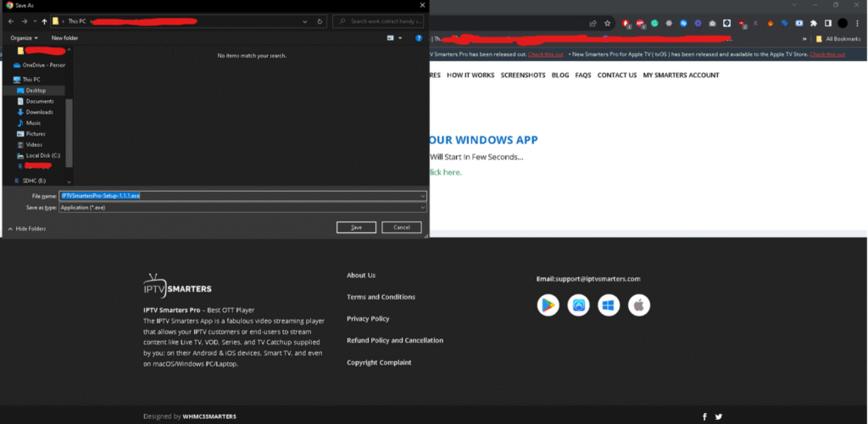Open the Facebook page from footer icon
The image size is (868, 424).
[x=704, y=416]
